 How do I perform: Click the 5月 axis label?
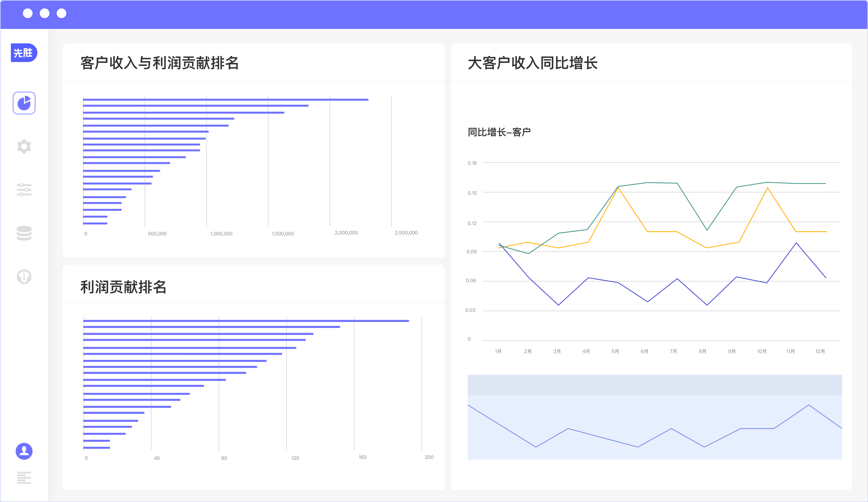[615, 351]
